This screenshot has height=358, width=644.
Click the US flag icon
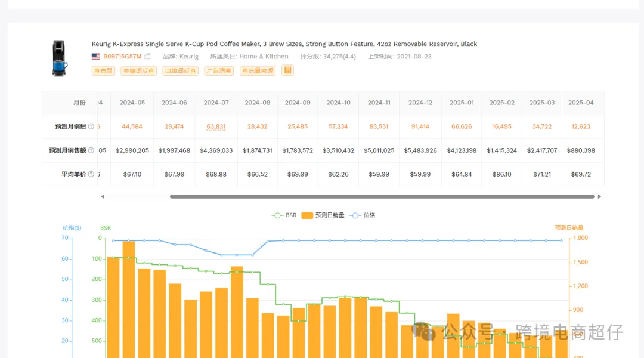click(x=95, y=56)
